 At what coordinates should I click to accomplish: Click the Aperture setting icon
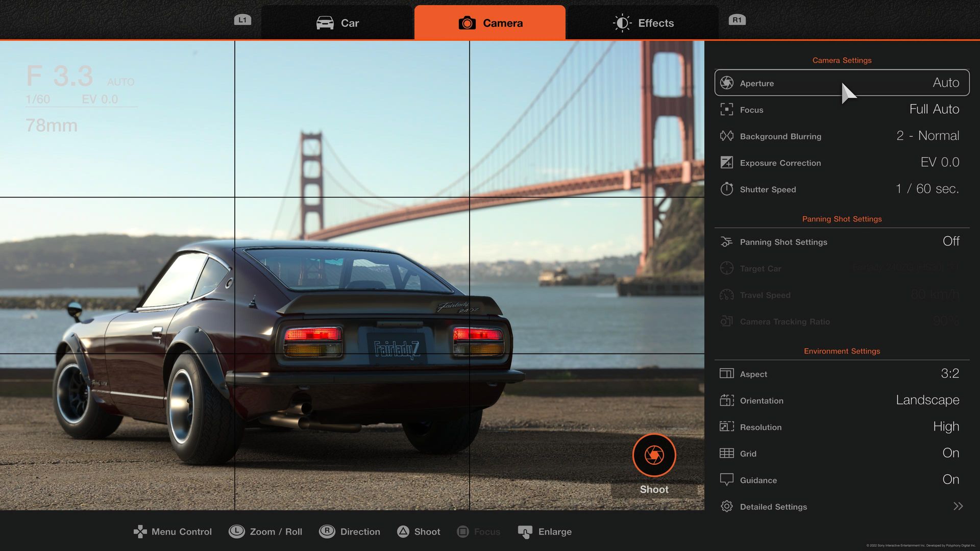(727, 83)
